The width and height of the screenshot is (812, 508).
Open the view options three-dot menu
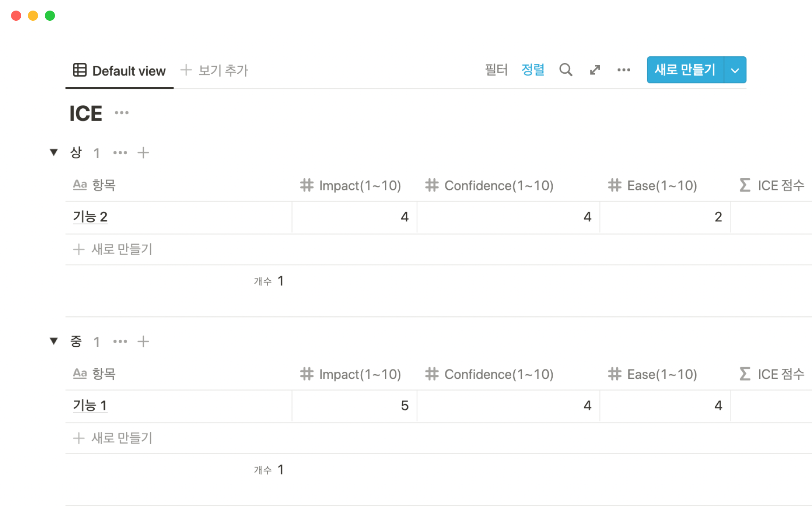click(x=624, y=70)
